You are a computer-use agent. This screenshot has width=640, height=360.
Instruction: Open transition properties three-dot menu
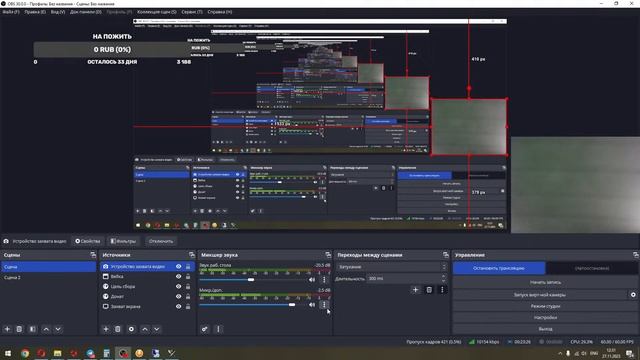coord(442,290)
